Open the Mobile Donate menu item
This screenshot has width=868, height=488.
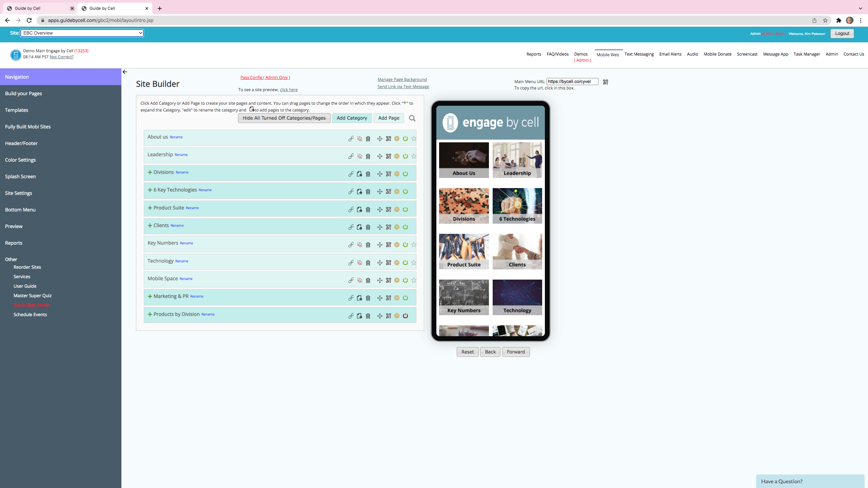pyautogui.click(x=717, y=54)
